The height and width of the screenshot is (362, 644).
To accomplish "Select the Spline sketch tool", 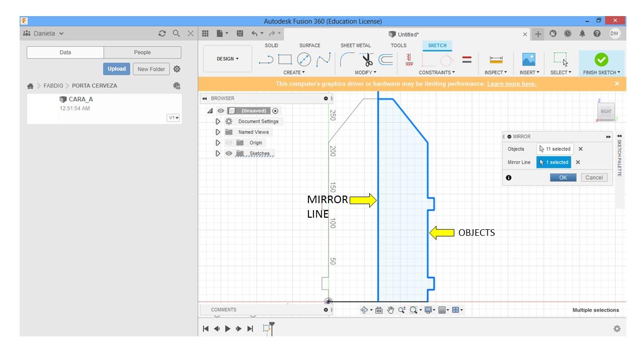I will click(323, 60).
